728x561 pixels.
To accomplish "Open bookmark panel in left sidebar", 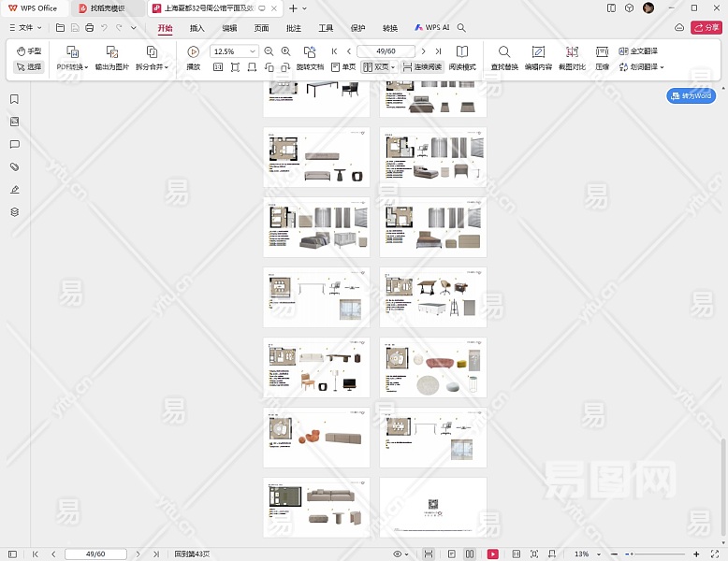I will (14, 99).
